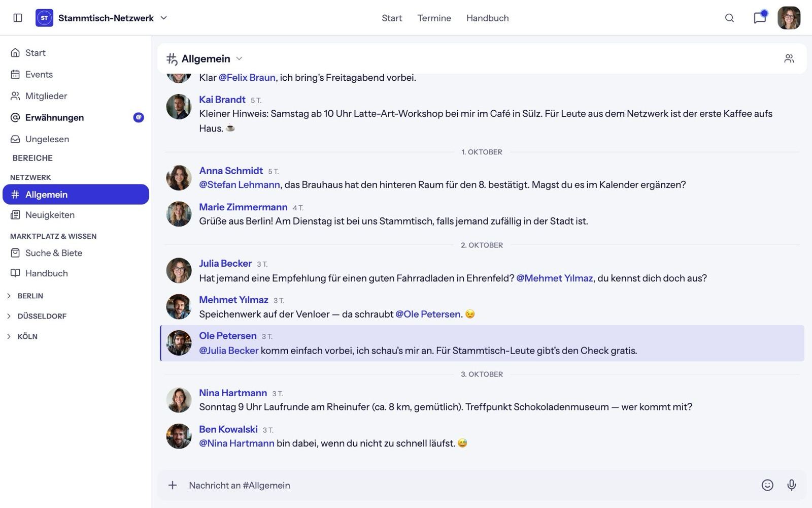Click the MARKTPLATZ & WISSEN section header

(x=53, y=236)
